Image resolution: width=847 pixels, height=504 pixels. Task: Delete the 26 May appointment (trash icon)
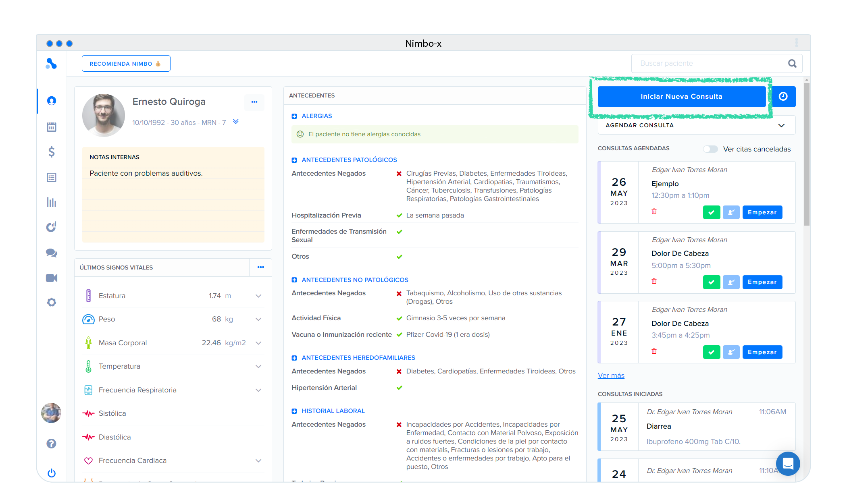(x=654, y=212)
